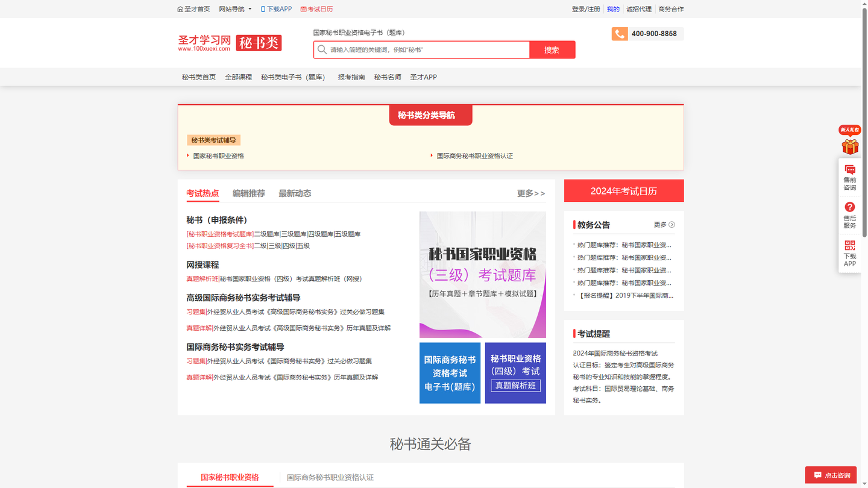Viewport: 868px width, 488px height.
Task: Open 售前咨询 chat icon in sidebar
Action: 850,170
